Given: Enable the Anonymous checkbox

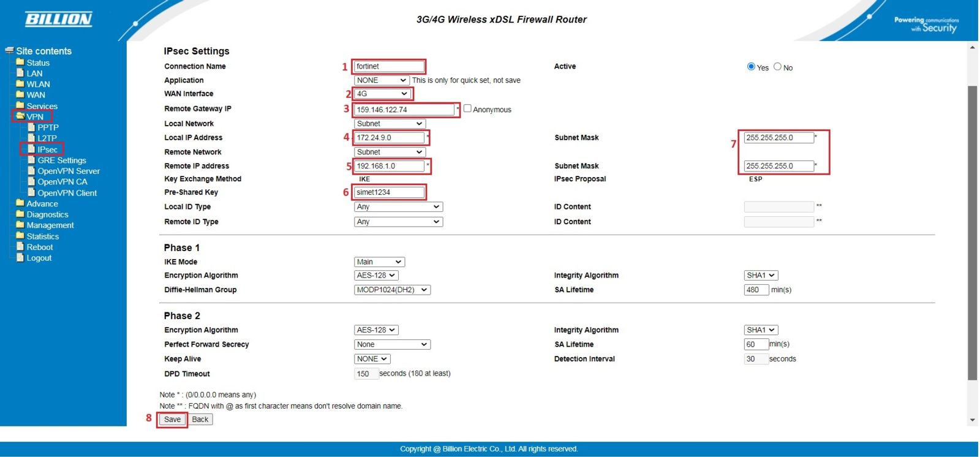Looking at the screenshot, I should [x=467, y=108].
